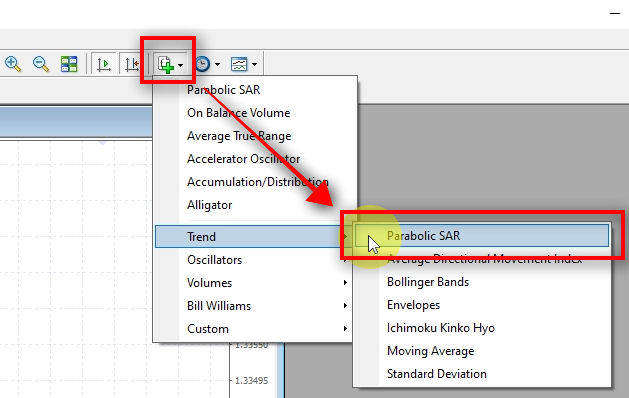
Task: Click the Templates chart icon
Action: click(239, 64)
